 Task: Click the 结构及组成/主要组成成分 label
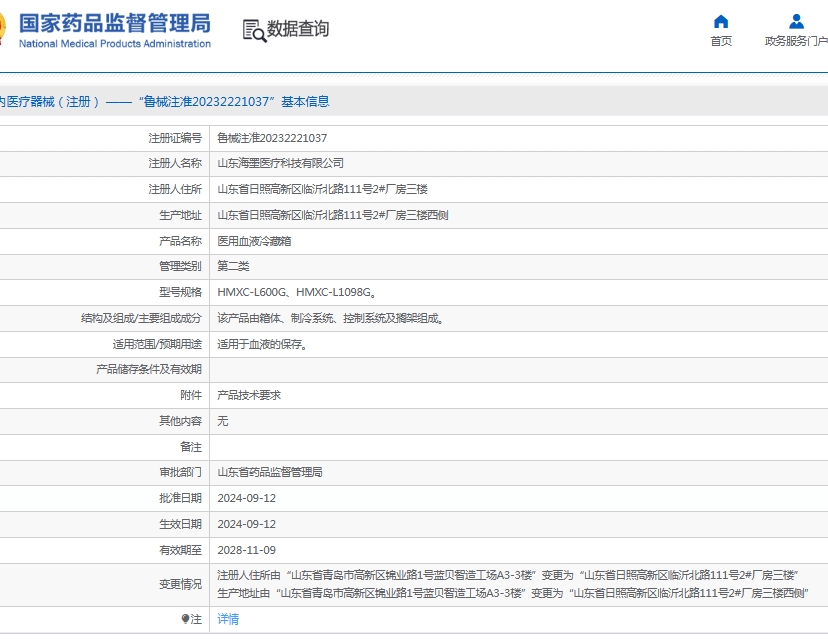[x=141, y=318]
